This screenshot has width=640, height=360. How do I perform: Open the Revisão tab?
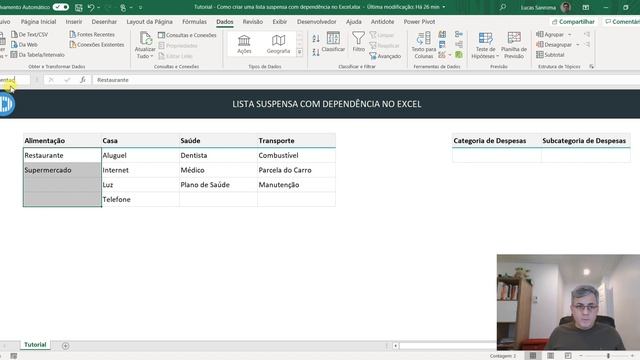253,22
